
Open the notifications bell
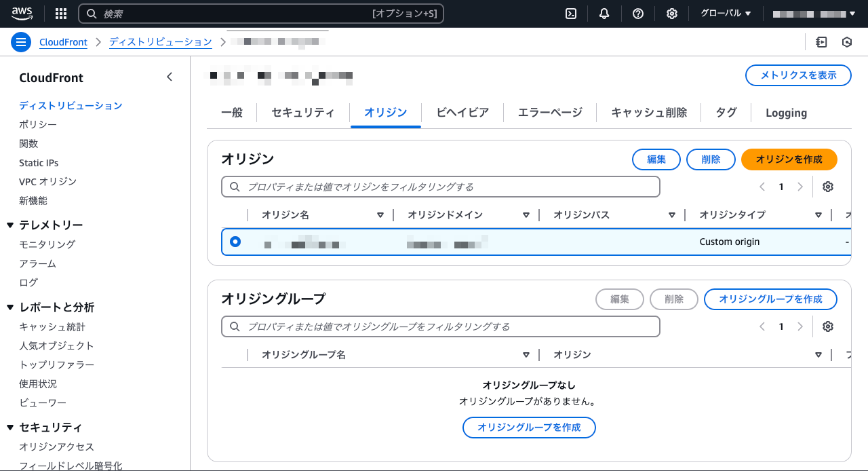(604, 14)
